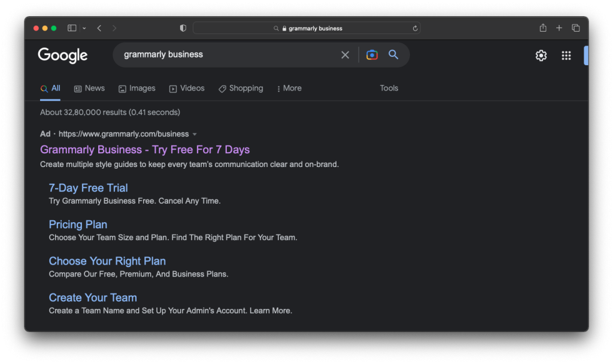Switch to the News tab
The height and width of the screenshot is (364, 613).
(89, 88)
